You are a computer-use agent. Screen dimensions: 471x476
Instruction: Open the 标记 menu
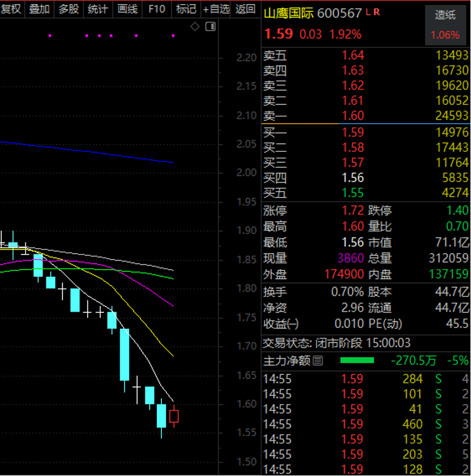(186, 9)
